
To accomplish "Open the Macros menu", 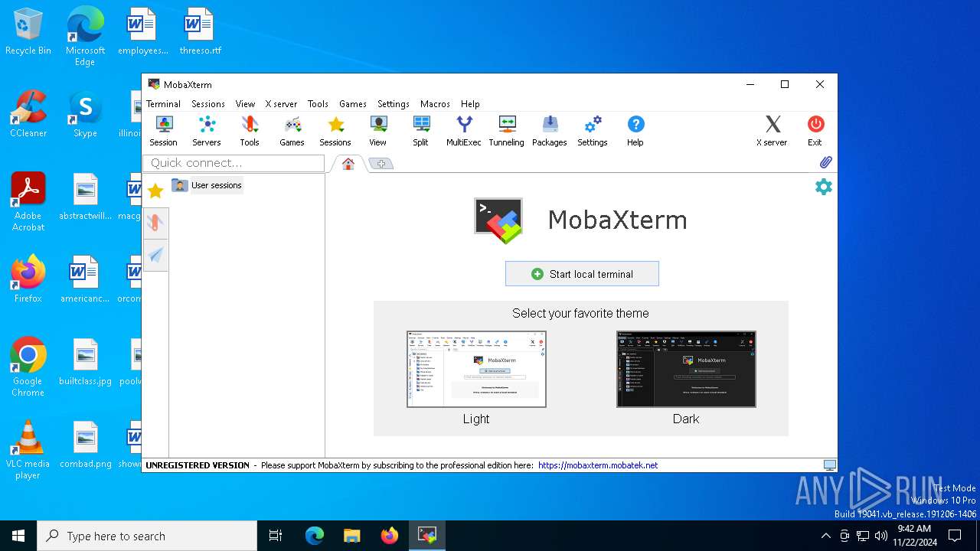I will click(x=435, y=104).
